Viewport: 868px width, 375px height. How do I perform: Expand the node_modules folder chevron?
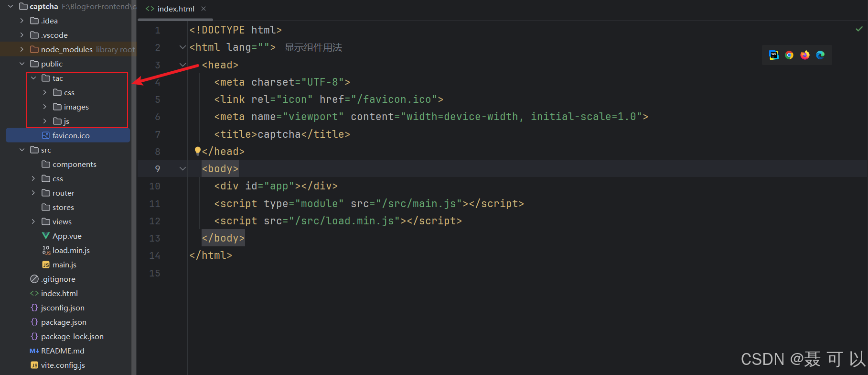tap(22, 49)
